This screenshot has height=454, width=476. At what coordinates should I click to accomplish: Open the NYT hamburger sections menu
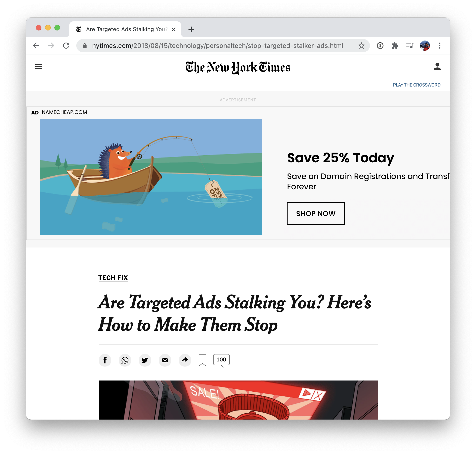pos(38,67)
